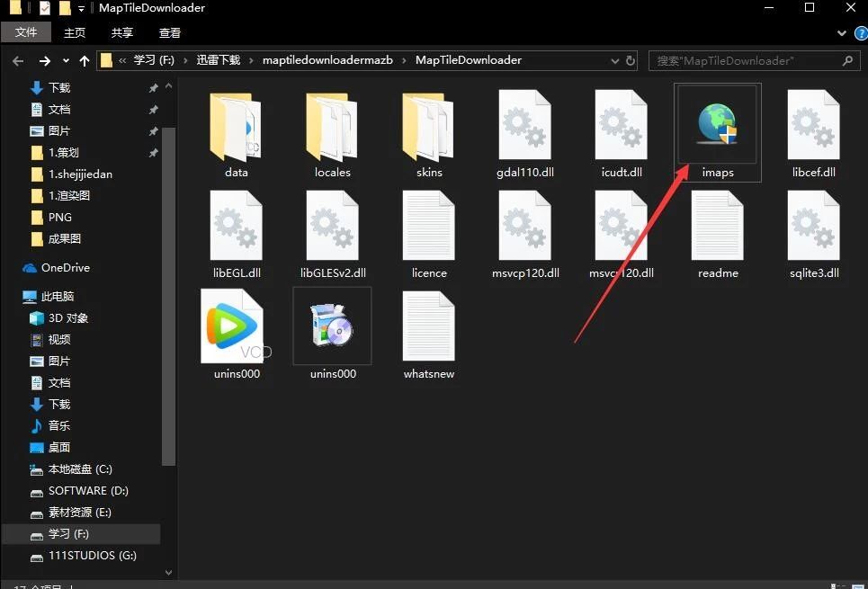Open the licence text file
The image size is (868, 589).
pos(429,234)
